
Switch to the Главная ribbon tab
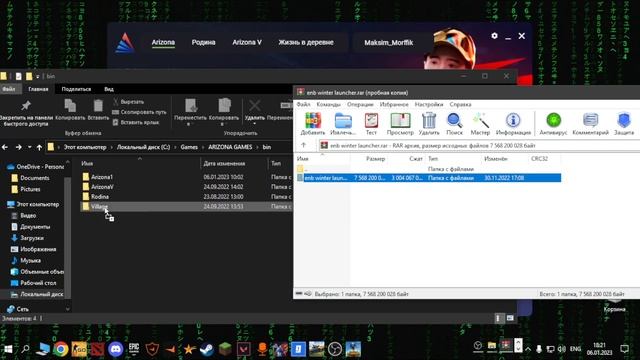38,89
